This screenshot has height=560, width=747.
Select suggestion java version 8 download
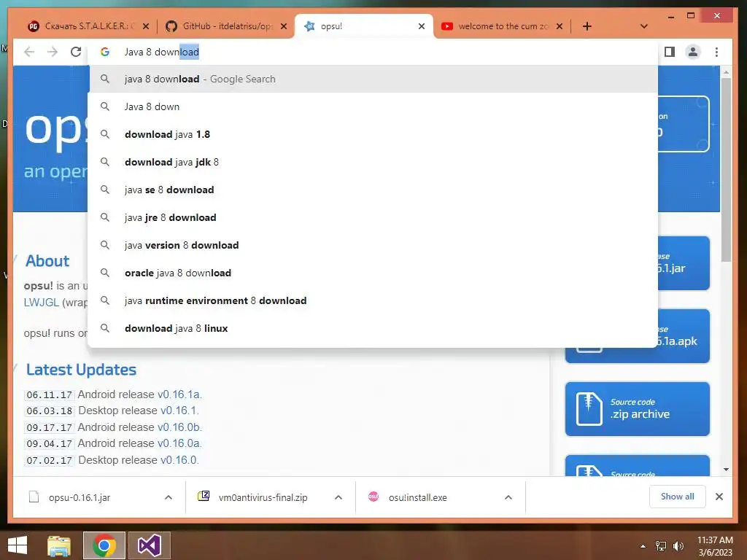(x=373, y=245)
